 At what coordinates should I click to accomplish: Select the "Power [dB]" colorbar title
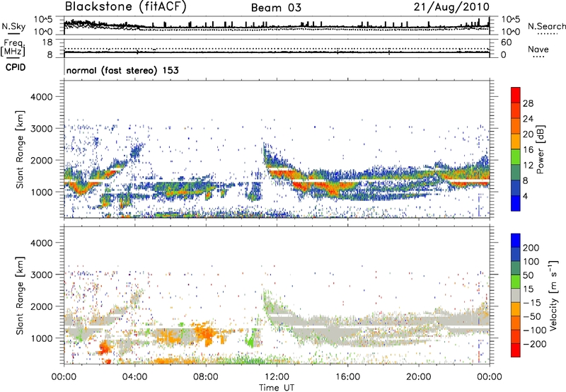pyautogui.click(x=540, y=149)
